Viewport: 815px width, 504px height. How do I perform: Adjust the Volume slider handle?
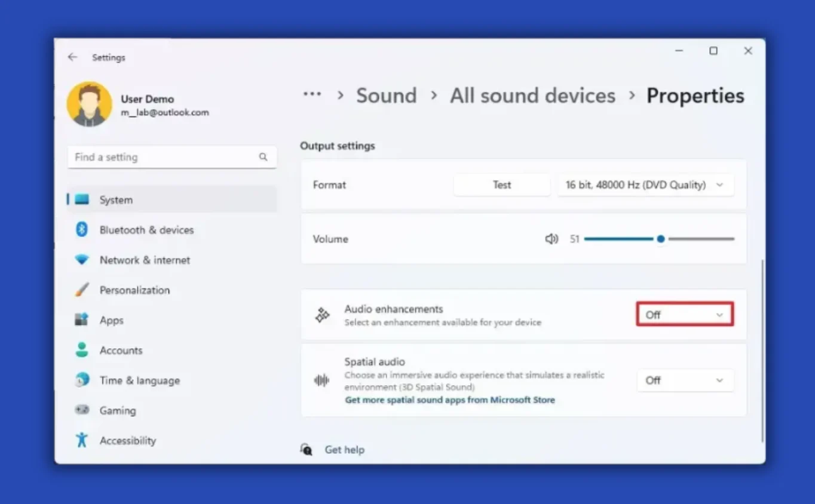point(660,238)
